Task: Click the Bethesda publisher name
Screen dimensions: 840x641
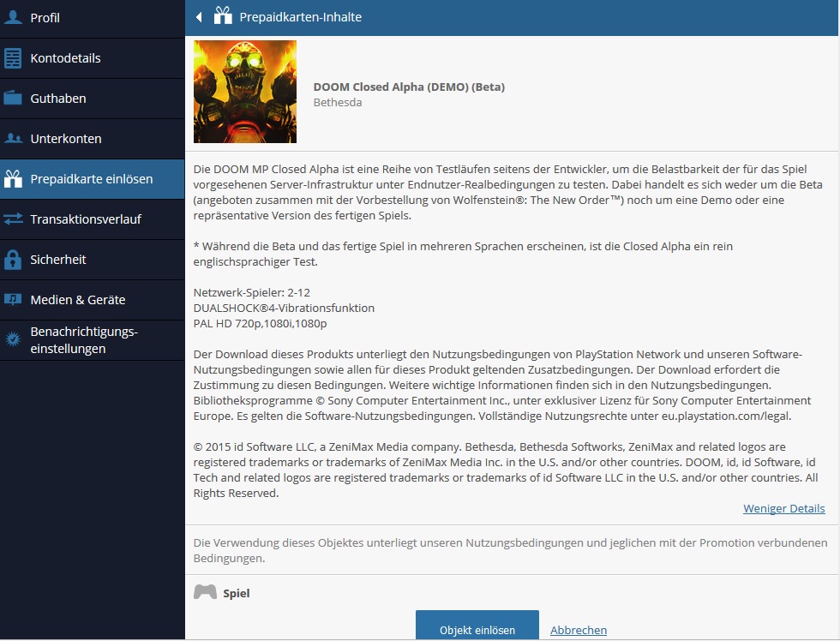Action: [x=338, y=102]
